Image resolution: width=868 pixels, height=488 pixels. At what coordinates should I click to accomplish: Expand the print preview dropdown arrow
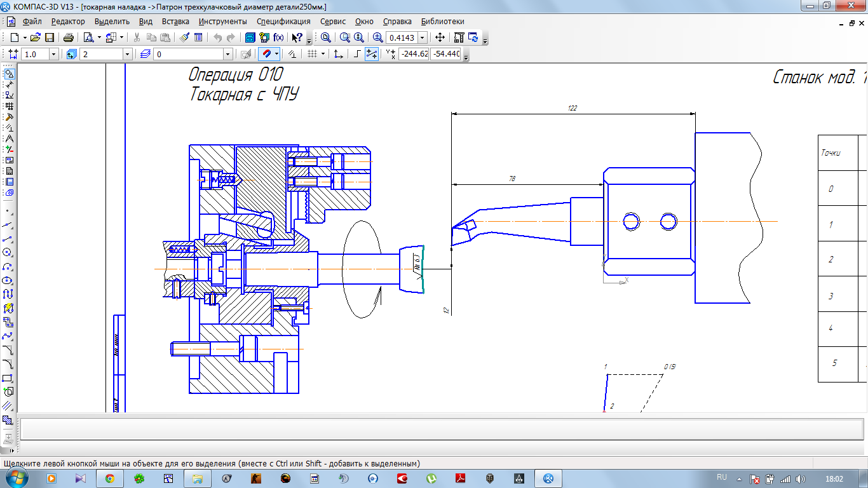(99, 37)
